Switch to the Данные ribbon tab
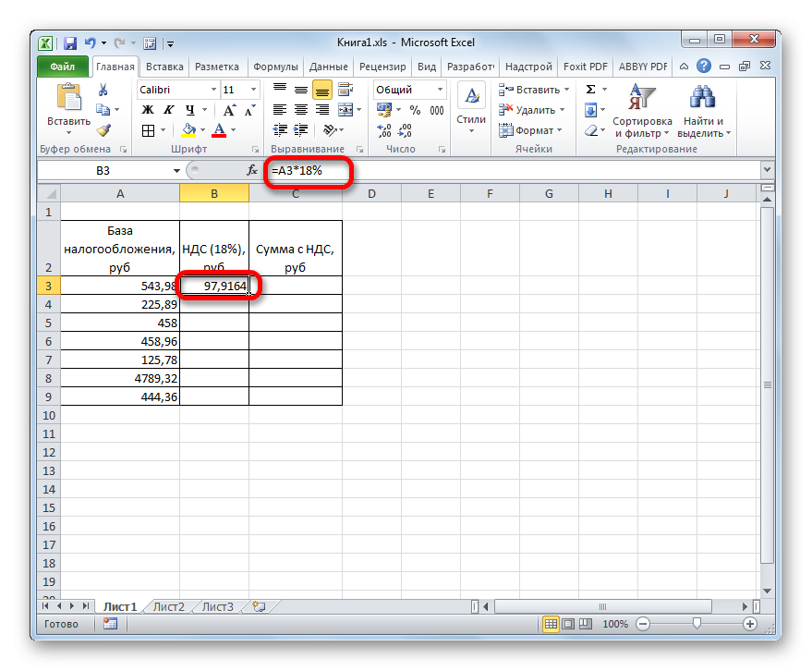Viewport: 812px width, 671px height. click(x=328, y=67)
